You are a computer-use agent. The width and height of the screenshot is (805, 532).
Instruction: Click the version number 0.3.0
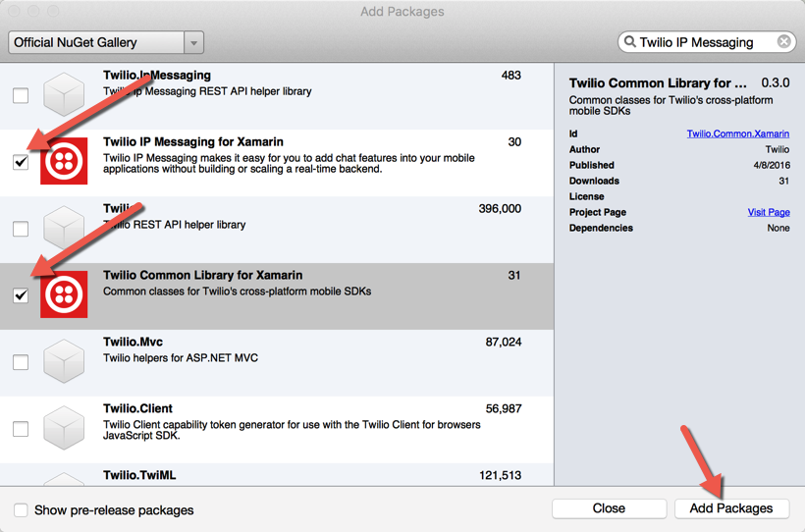point(776,82)
